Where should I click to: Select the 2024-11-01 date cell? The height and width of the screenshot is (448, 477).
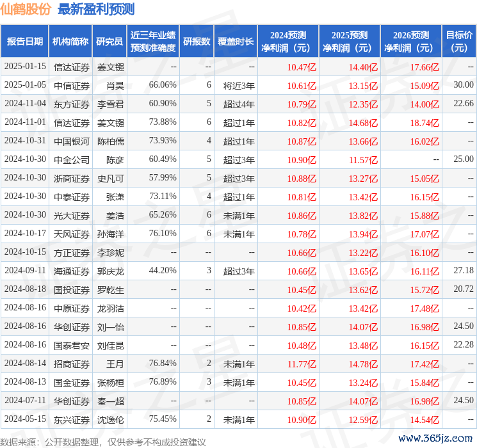pyautogui.click(x=25, y=122)
